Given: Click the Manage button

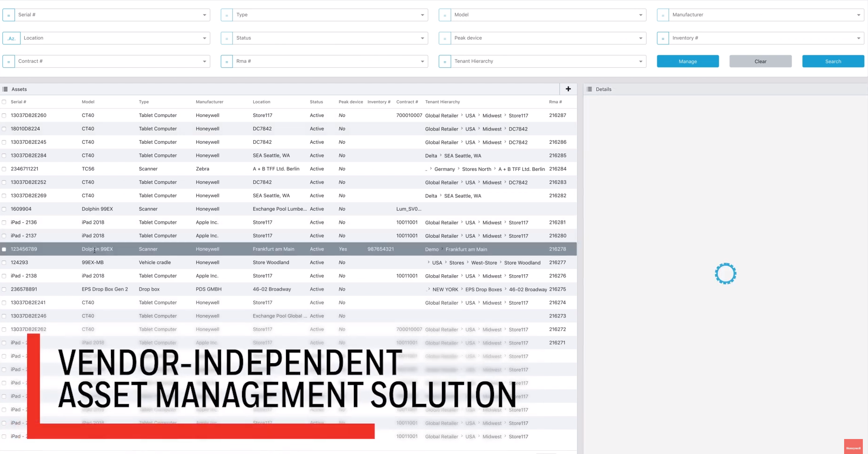Looking at the screenshot, I should 688,61.
